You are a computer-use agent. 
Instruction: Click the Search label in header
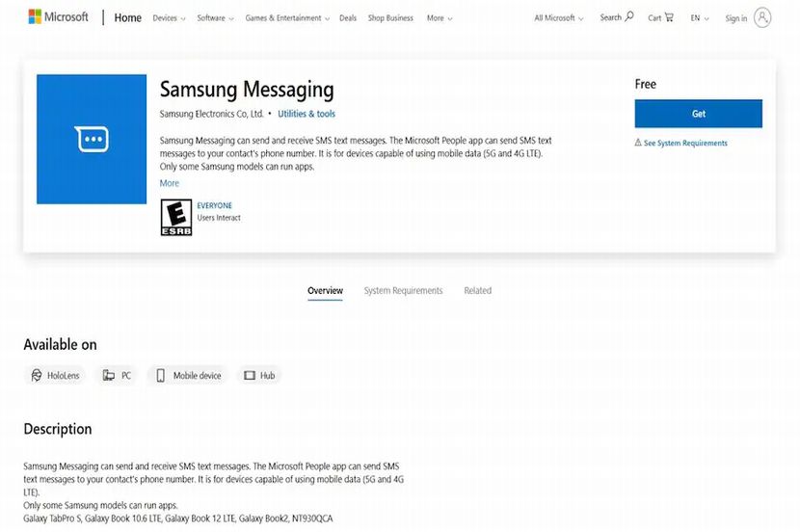pos(610,17)
